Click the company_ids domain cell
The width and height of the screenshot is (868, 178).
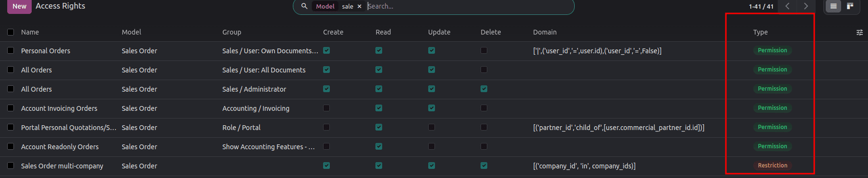point(584,166)
